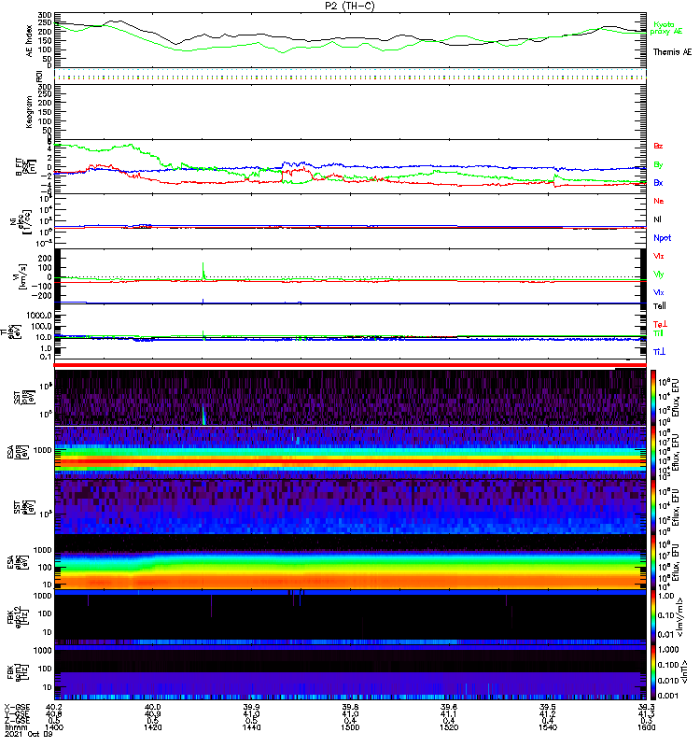The height and width of the screenshot is (747, 700).
Task: Click the red high-flux band in the ESA ion spectrogram
Action: (350, 461)
